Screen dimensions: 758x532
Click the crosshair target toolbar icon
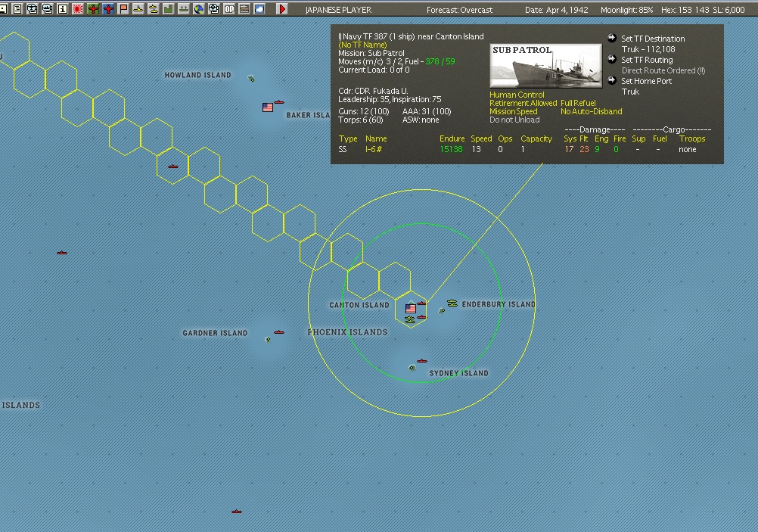click(x=213, y=9)
